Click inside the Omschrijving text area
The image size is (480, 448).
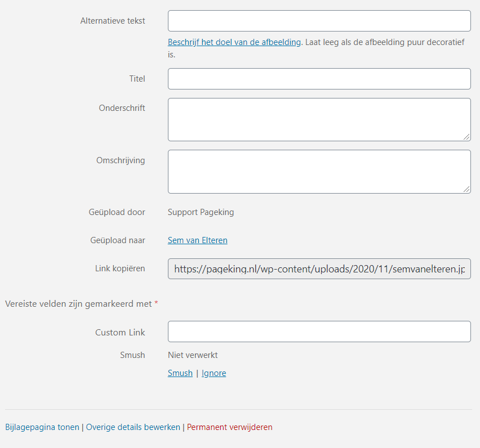point(319,171)
